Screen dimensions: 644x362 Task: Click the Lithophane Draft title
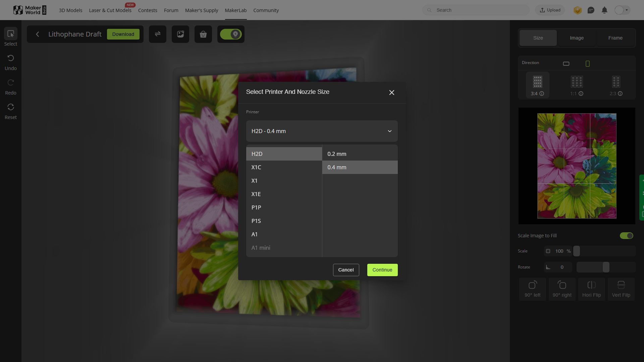(x=75, y=34)
